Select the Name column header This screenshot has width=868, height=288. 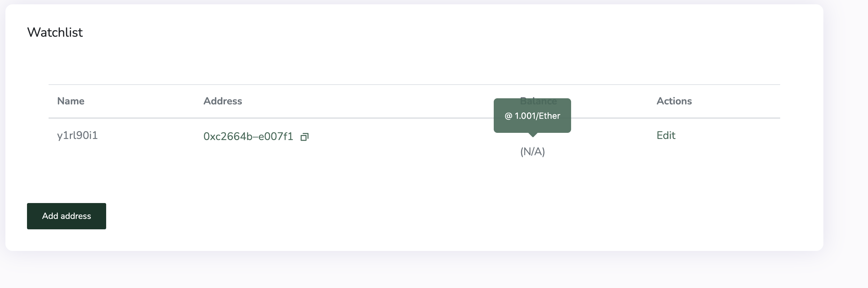(71, 101)
